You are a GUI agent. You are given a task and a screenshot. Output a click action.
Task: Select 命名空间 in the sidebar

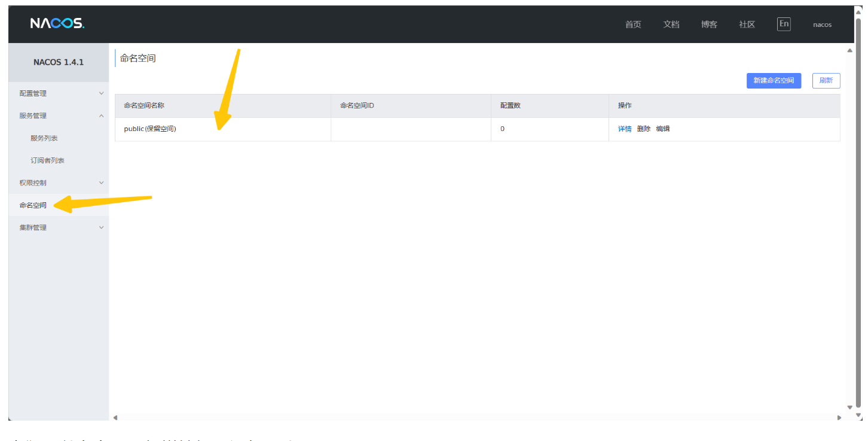click(59, 205)
